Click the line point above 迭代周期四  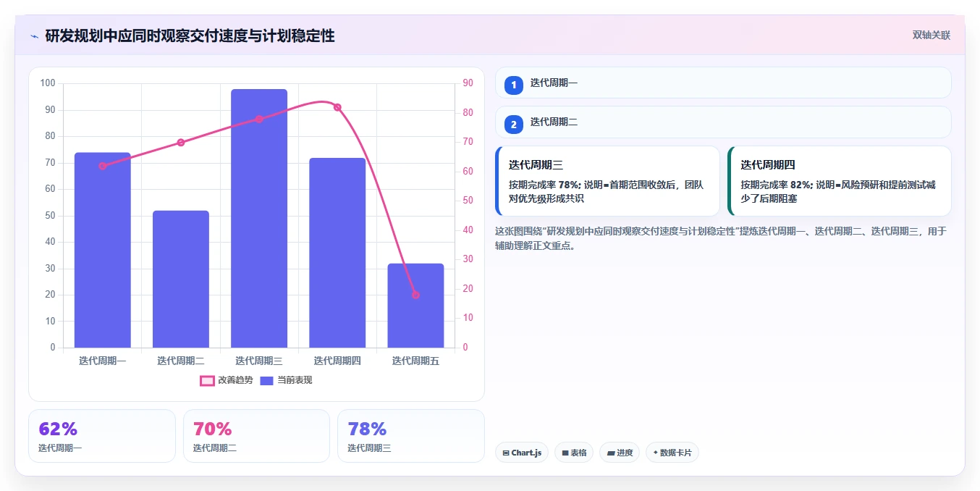(337, 107)
